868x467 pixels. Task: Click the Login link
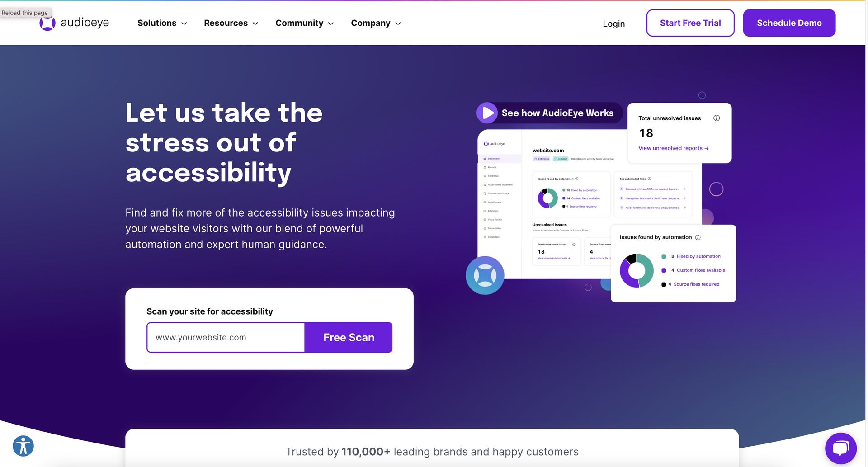(613, 24)
